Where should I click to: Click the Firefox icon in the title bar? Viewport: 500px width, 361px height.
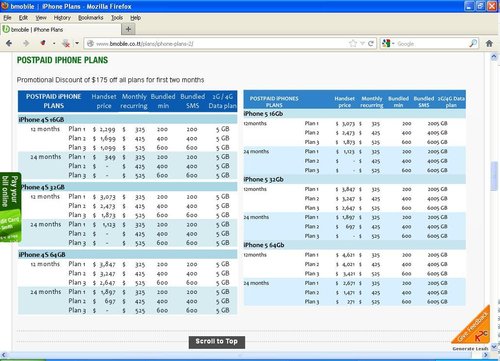click(5, 6)
